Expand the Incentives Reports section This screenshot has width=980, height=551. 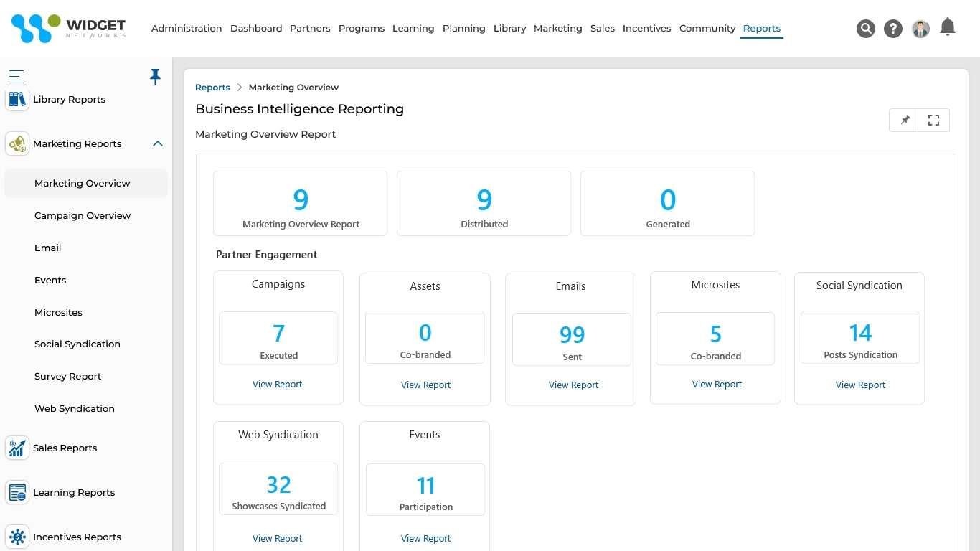coord(77,537)
